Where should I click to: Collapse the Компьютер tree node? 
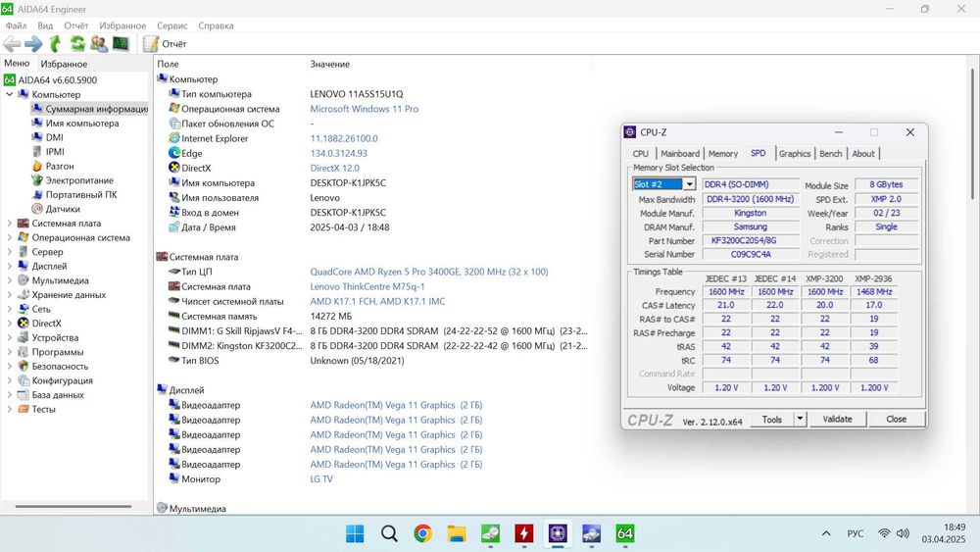[10, 95]
